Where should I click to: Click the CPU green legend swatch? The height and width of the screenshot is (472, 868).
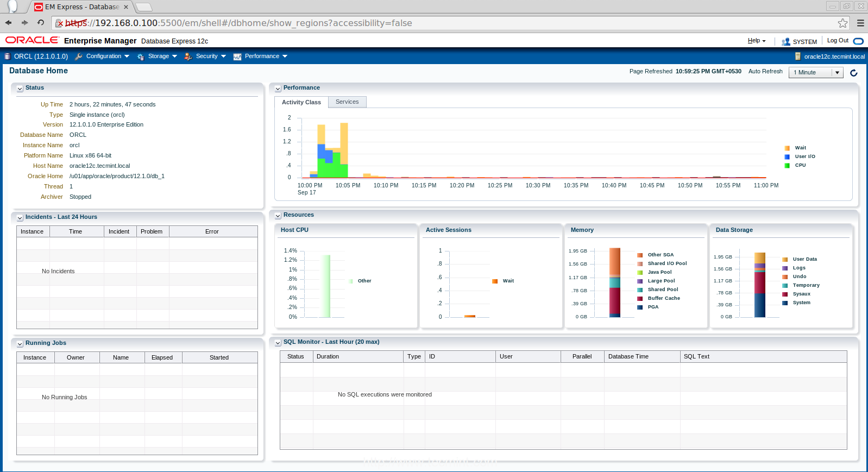(x=787, y=166)
